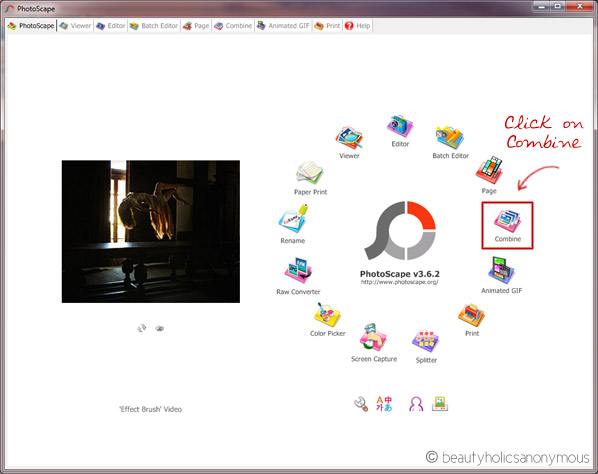
Task: Close the PhotoScape window
Action: (x=579, y=6)
